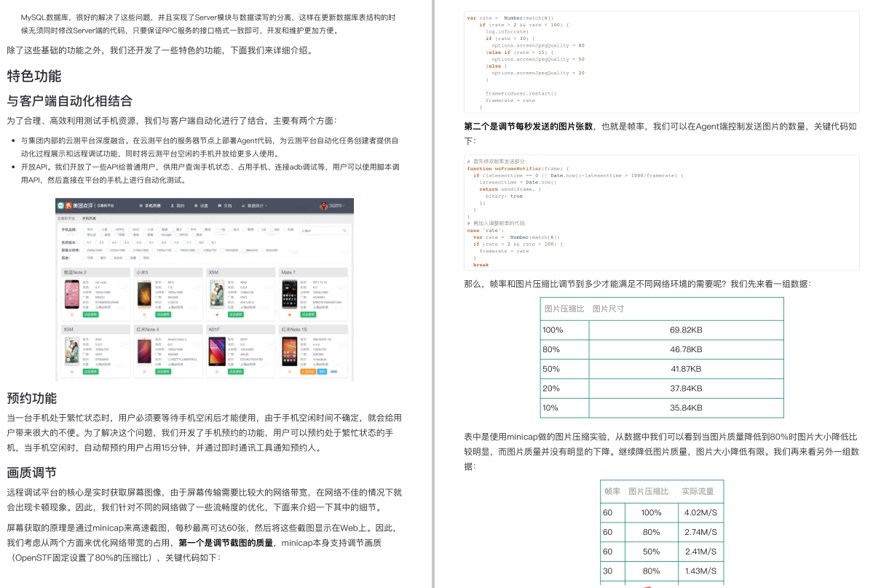Click the 1.43M/S traffic cell
Viewport: 873px width, 588px height.
tap(701, 571)
